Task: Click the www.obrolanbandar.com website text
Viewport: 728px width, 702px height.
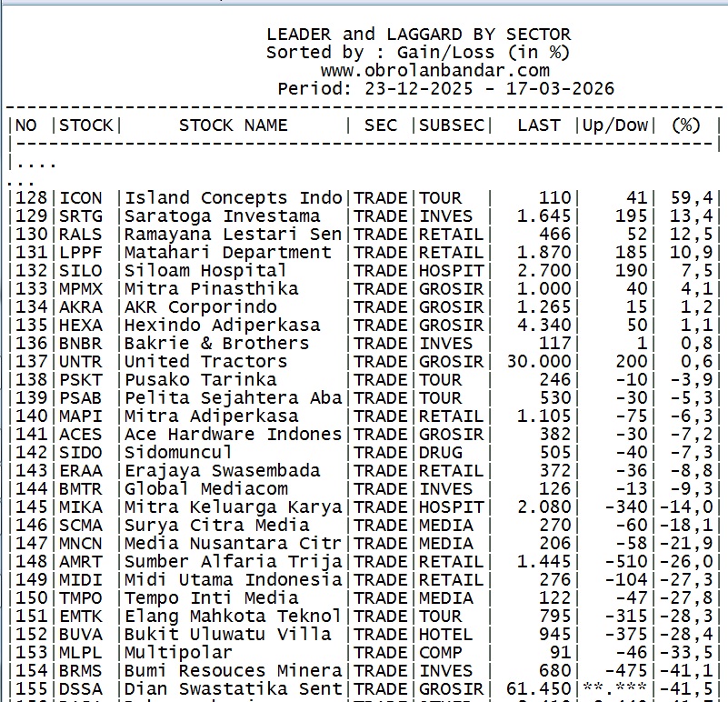Action: (434, 71)
